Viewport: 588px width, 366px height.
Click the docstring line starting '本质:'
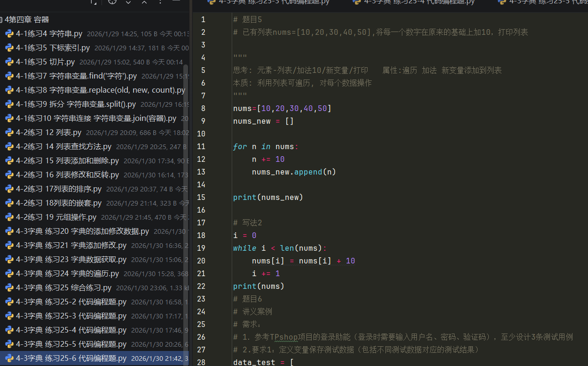(302, 83)
